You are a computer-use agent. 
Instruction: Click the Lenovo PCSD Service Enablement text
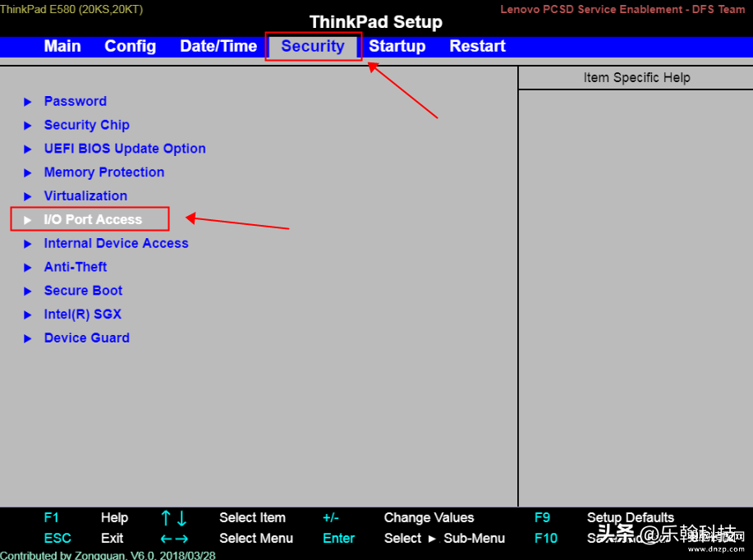(x=622, y=9)
